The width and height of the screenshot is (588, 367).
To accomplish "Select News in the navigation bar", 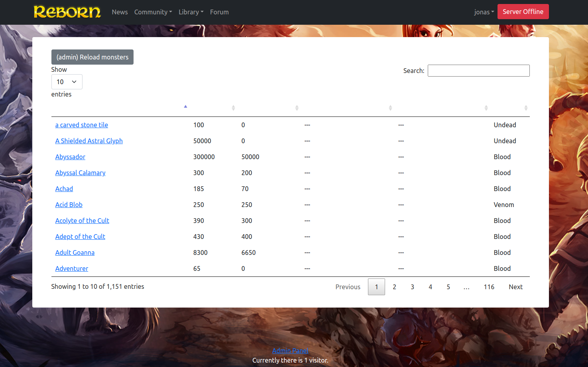I will click(120, 12).
